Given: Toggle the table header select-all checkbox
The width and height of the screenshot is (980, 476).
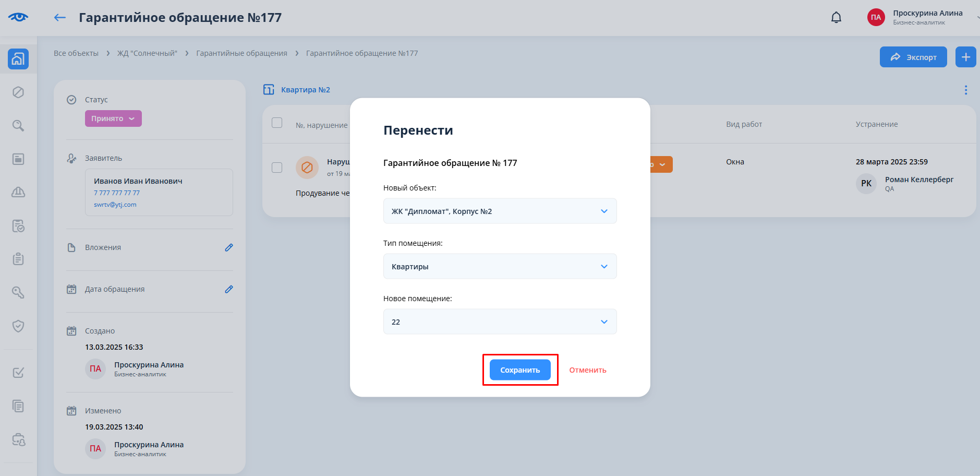Looking at the screenshot, I should [x=277, y=123].
